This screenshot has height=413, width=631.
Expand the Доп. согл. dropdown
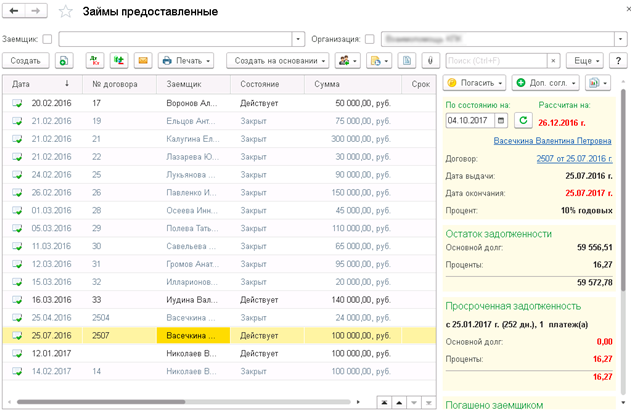546,83
